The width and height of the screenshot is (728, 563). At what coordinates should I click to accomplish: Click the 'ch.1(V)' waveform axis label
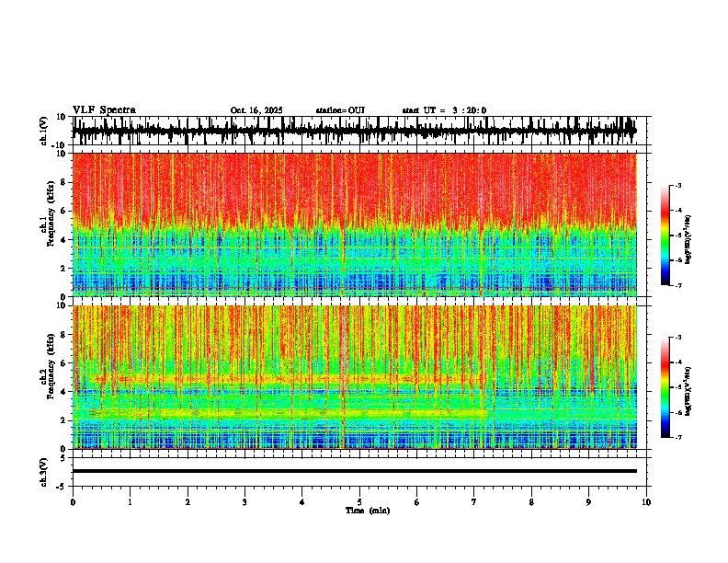click(x=44, y=131)
